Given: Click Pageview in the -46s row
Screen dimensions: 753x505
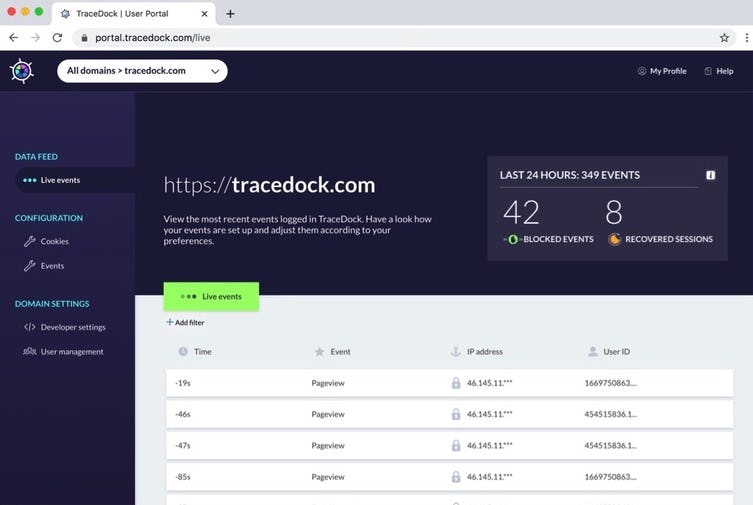Looking at the screenshot, I should 328,414.
